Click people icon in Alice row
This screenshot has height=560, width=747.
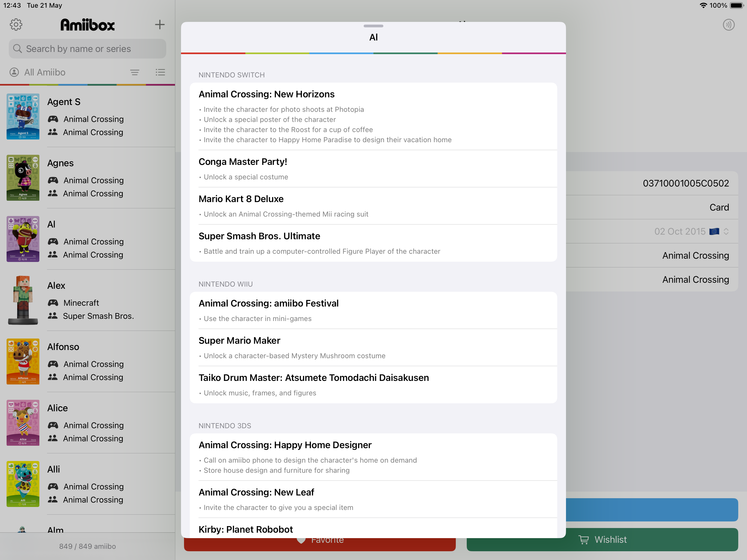point(53,438)
